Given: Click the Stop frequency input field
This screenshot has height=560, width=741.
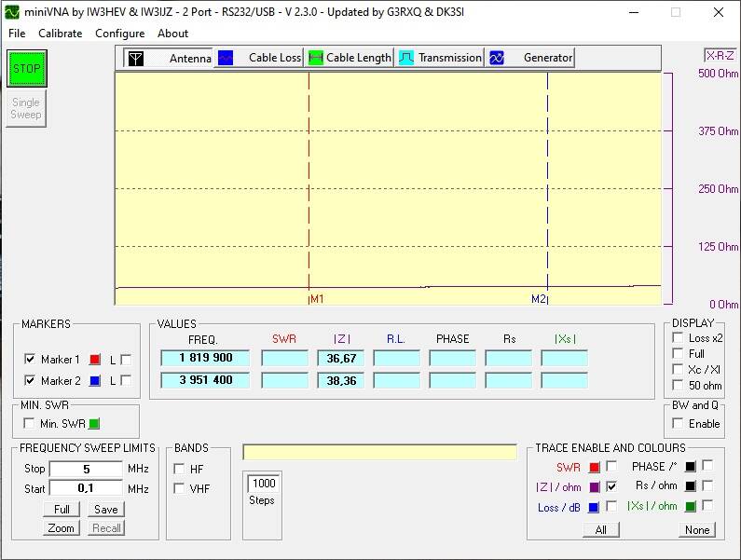Looking at the screenshot, I should 86,469.
